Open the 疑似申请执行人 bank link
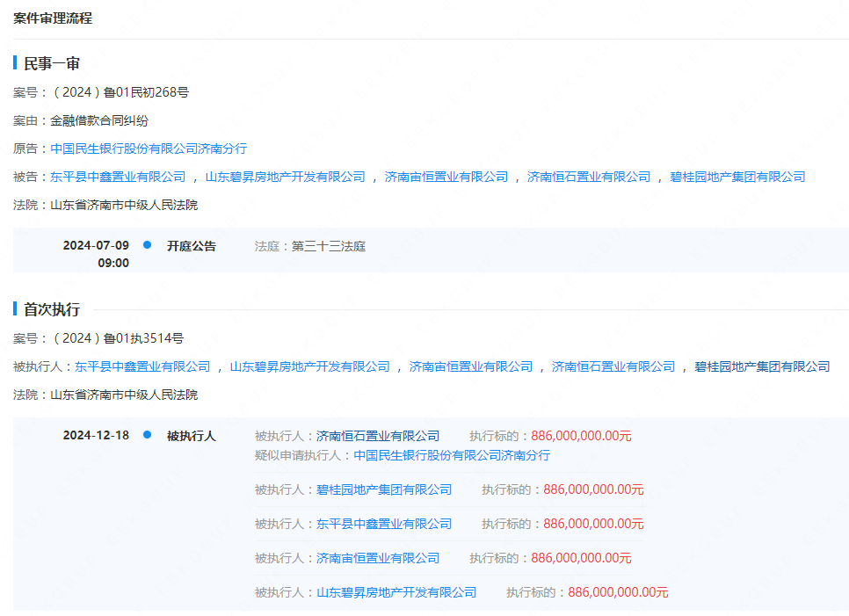This screenshot has height=616, width=849. 452,455
